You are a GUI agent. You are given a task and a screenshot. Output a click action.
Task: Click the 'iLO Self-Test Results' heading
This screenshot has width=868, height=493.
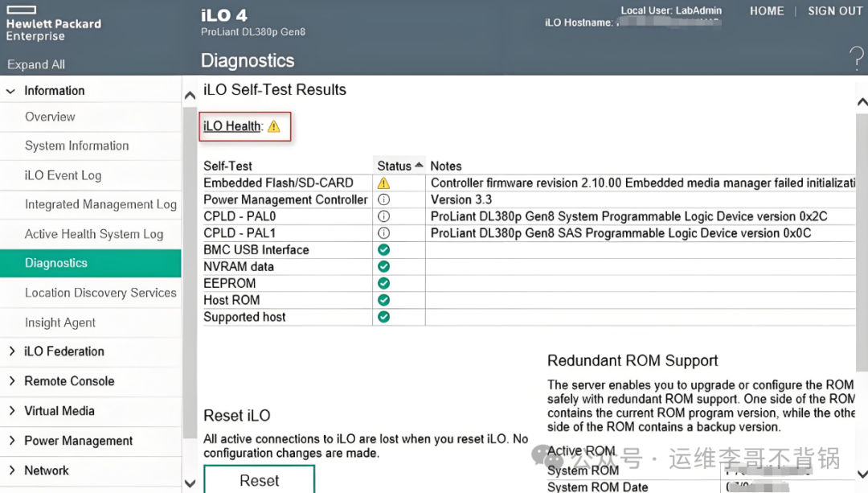275,90
